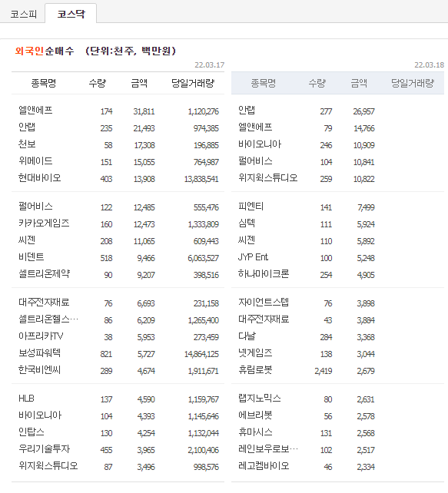The height and width of the screenshot is (493, 448).
Task: Click the 7,499 amount for 피엔티
Action: 366,207
